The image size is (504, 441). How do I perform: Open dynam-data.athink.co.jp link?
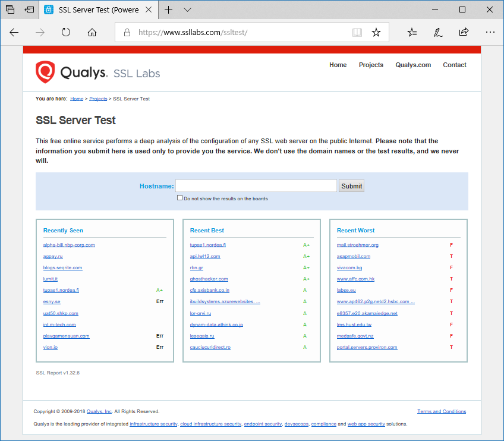(x=217, y=325)
